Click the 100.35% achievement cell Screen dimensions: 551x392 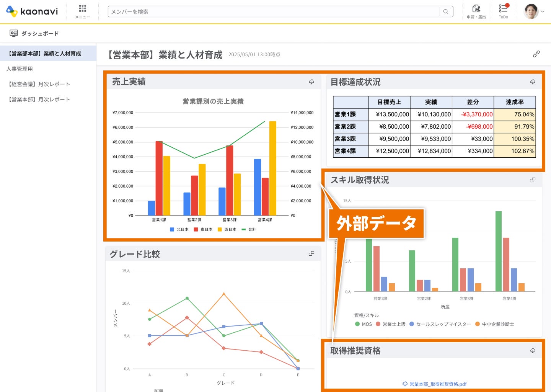(x=515, y=139)
